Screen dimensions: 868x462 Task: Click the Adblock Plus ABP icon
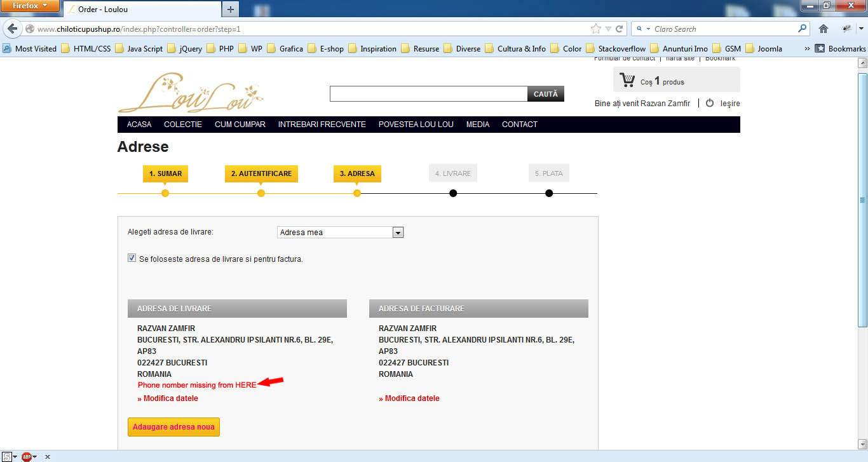(x=26, y=456)
